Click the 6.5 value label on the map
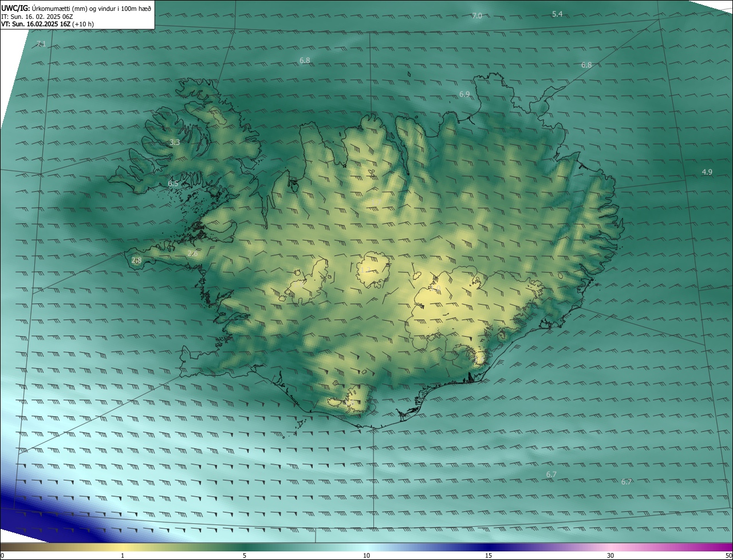The image size is (733, 560). pyautogui.click(x=174, y=184)
